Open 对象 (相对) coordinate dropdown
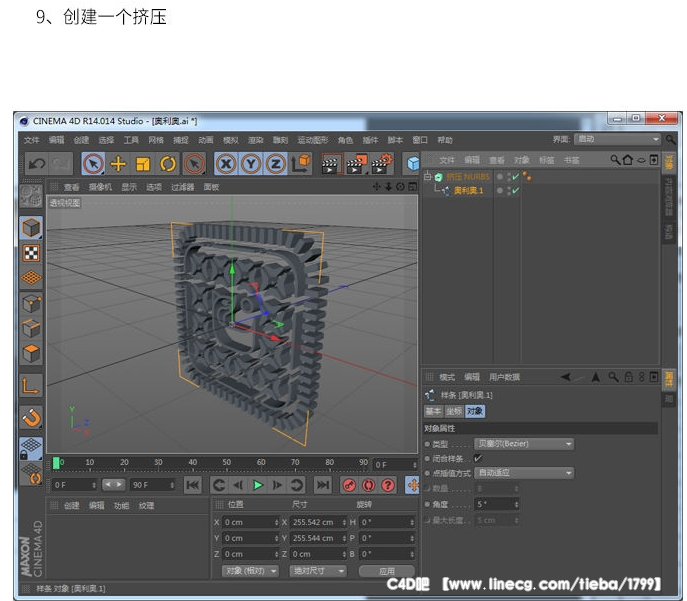The image size is (687, 601). click(x=250, y=571)
